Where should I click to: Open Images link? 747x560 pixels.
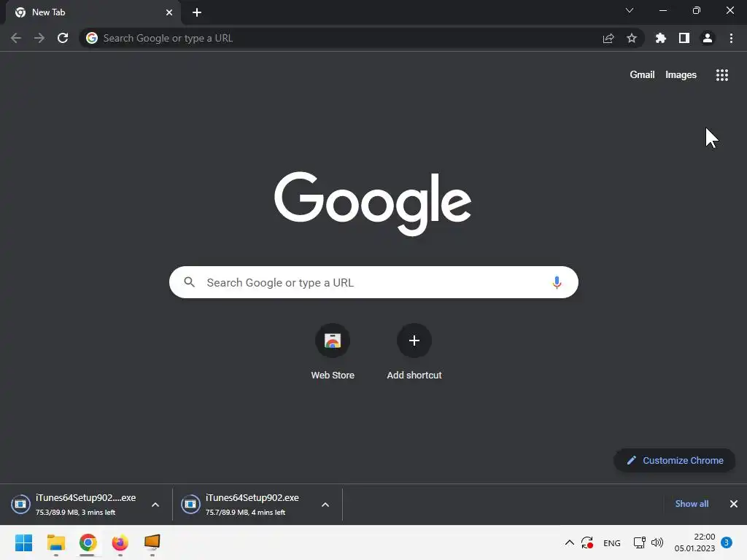click(681, 75)
